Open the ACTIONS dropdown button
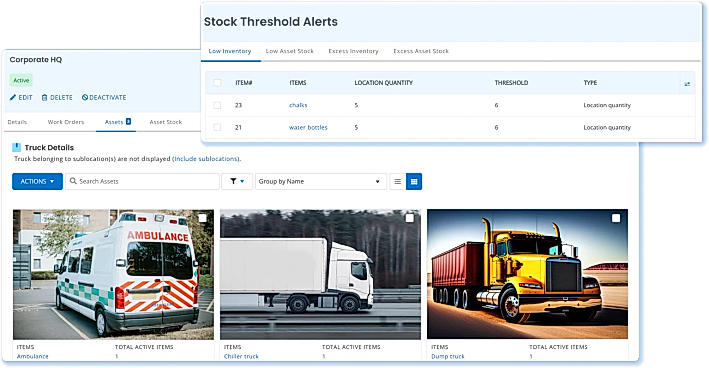The height and width of the screenshot is (368, 709). 37,181
